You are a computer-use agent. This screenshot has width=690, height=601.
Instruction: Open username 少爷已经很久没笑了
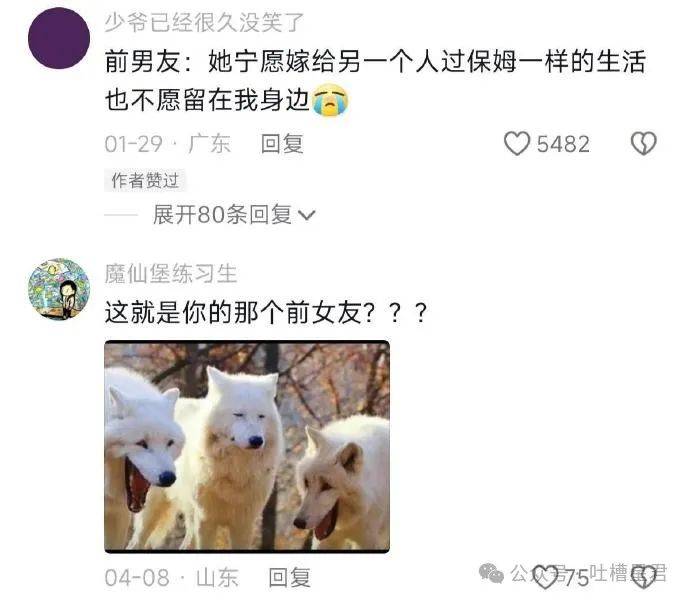click(x=204, y=22)
